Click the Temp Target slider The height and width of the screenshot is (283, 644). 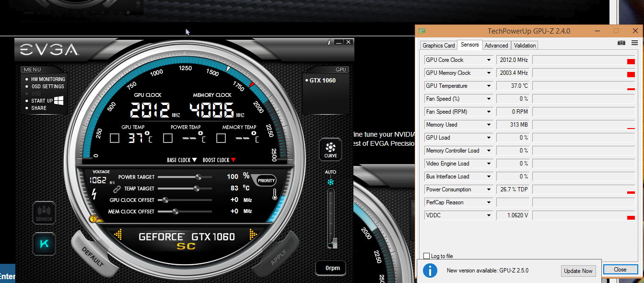(x=185, y=189)
